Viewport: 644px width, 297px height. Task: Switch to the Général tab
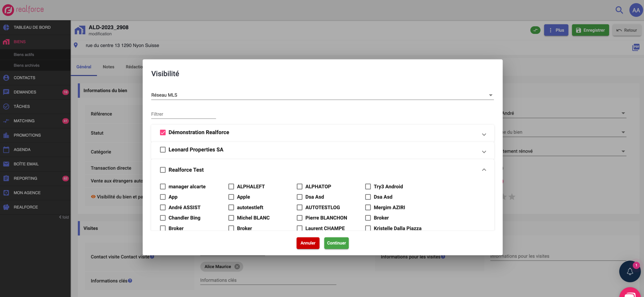[84, 67]
